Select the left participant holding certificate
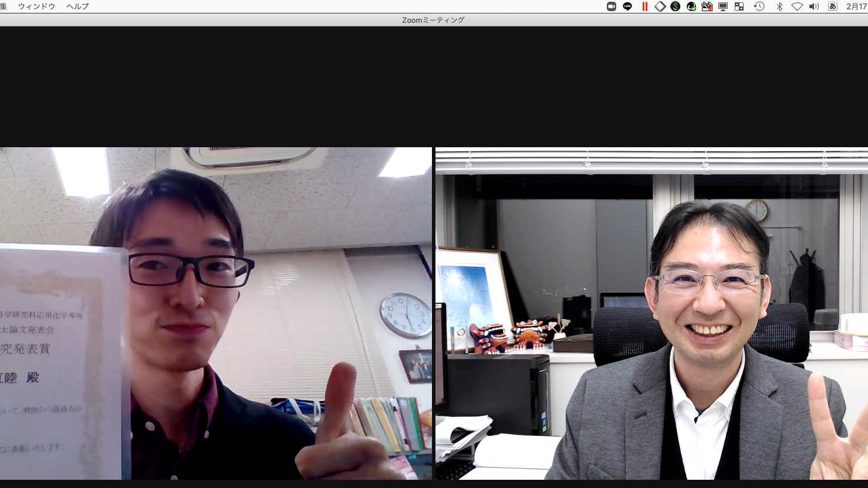868x488 pixels. click(215, 313)
